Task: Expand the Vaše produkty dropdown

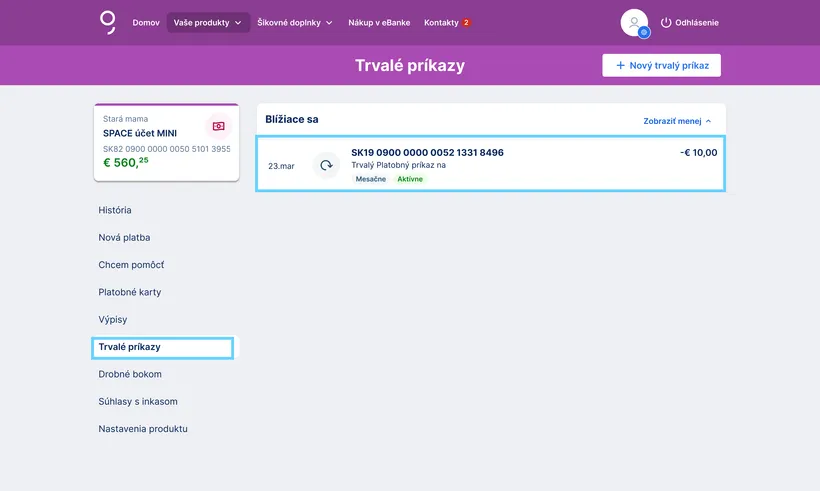Action: (208, 22)
